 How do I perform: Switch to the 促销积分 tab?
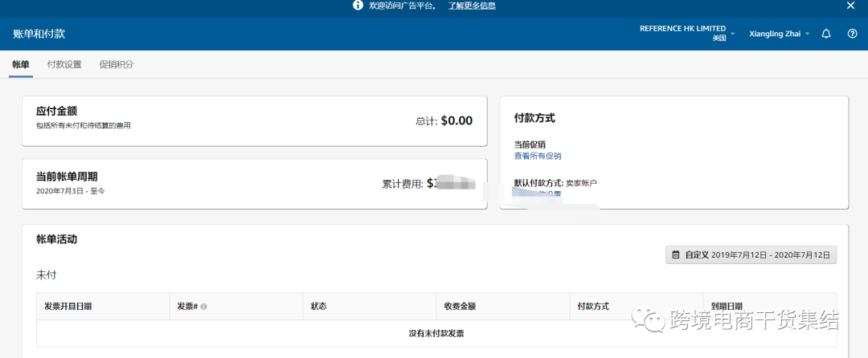pyautogui.click(x=117, y=64)
